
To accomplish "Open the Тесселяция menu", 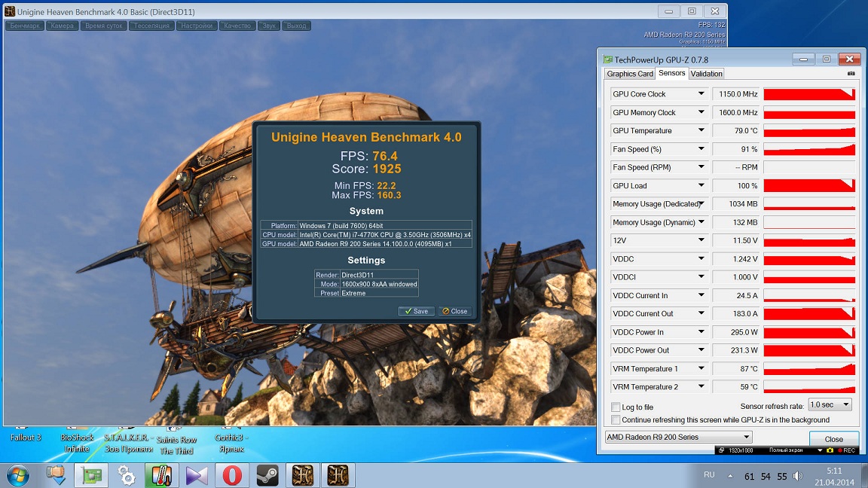I will (x=151, y=26).
